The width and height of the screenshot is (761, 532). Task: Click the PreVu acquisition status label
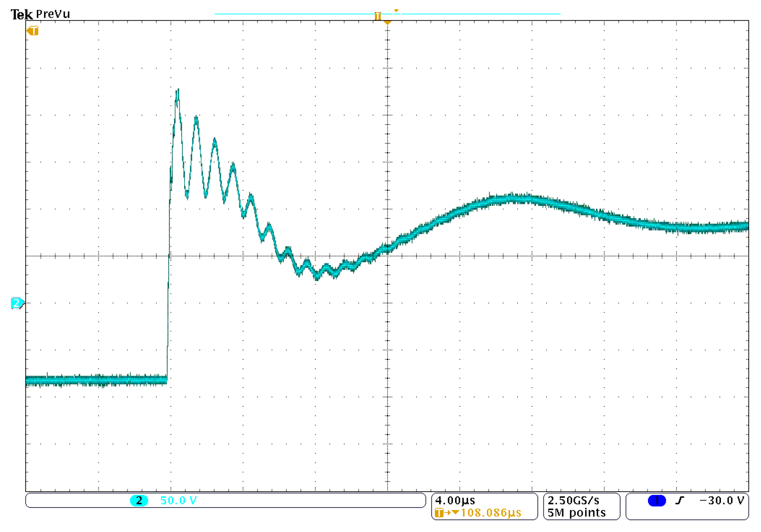(x=53, y=14)
